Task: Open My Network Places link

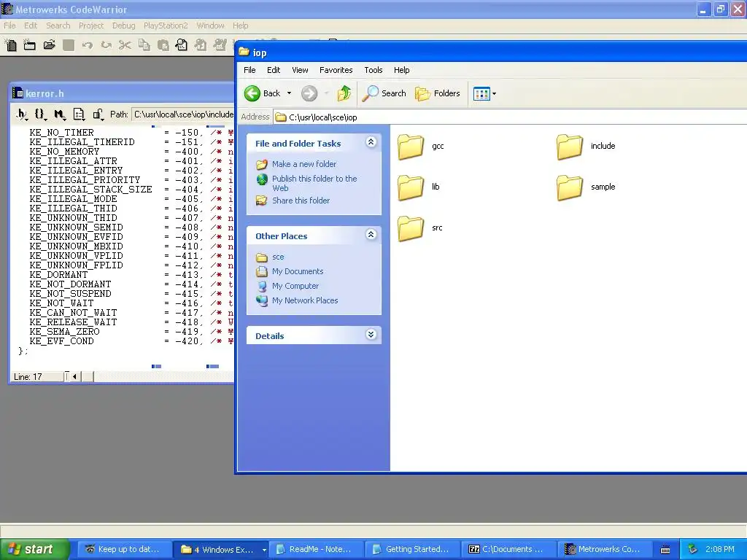Action: [x=305, y=300]
